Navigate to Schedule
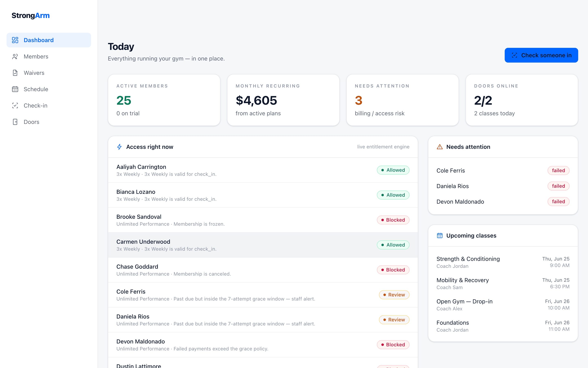This screenshot has width=588, height=368. coord(49,89)
